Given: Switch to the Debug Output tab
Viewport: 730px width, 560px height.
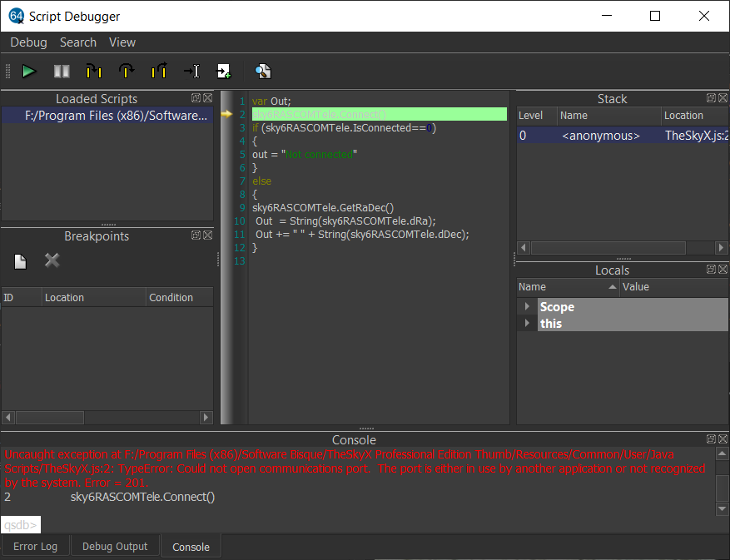Looking at the screenshot, I should click(115, 547).
